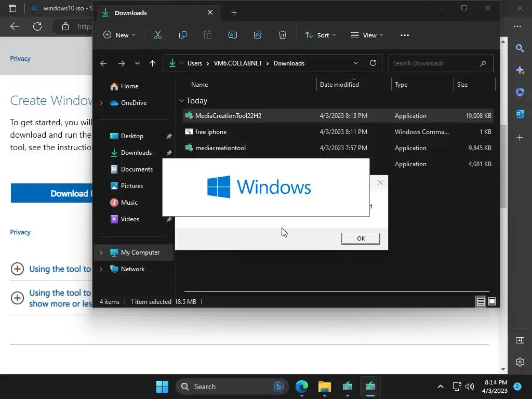The image size is (532, 399).
Task: Go forward using Explorer's forward arrow
Action: (x=122, y=63)
